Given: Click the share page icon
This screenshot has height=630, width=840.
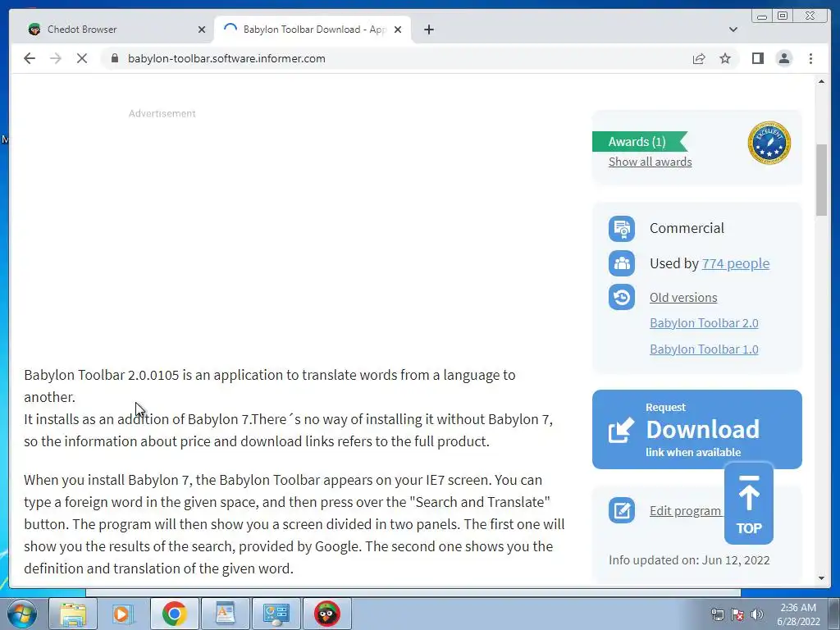Looking at the screenshot, I should [699, 58].
